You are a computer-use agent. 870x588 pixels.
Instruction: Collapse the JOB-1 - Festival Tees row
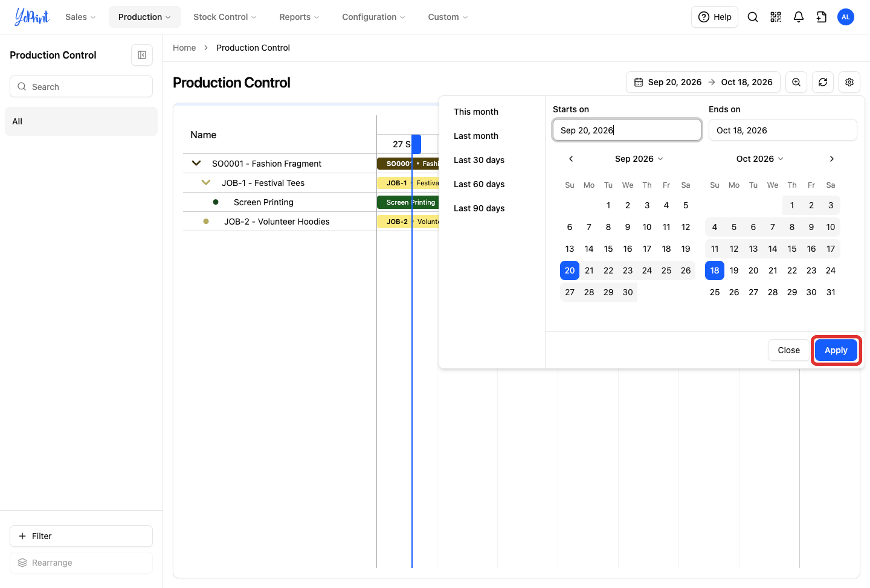[x=206, y=182]
